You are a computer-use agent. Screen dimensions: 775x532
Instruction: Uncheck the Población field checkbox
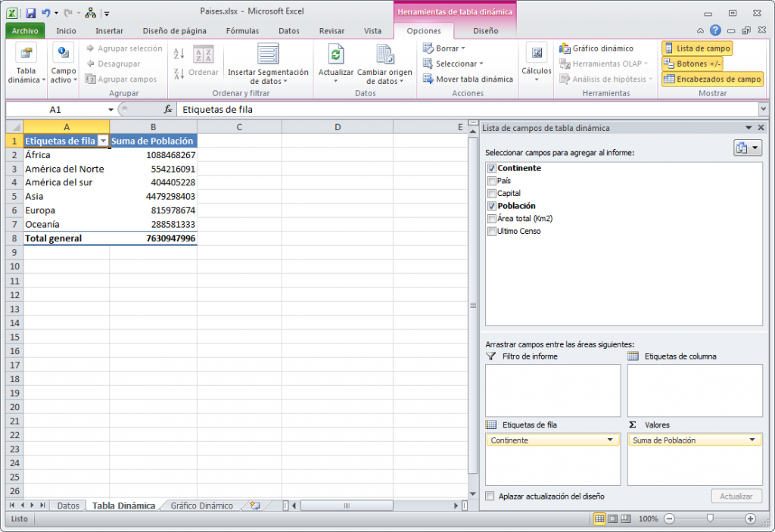[492, 206]
